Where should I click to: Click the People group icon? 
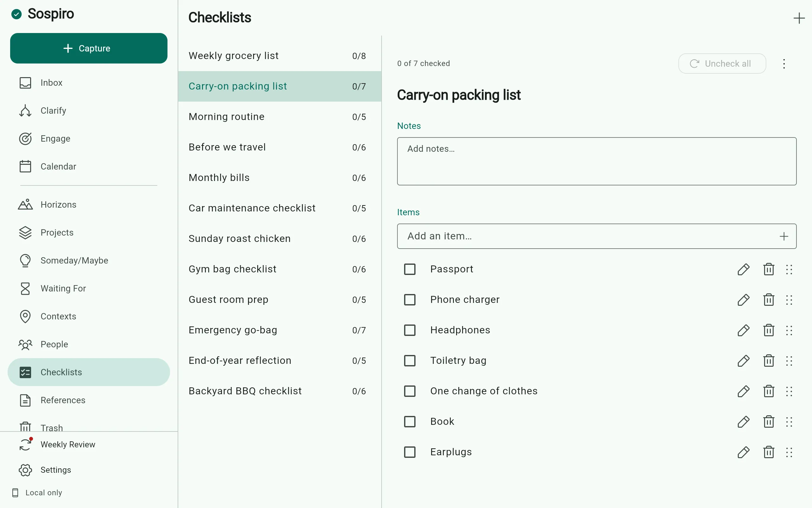[25, 344]
